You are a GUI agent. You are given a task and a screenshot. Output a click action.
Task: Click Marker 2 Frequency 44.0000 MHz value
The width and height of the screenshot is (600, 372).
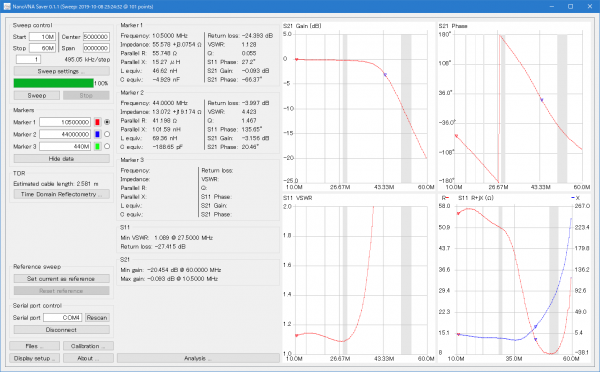(170, 103)
